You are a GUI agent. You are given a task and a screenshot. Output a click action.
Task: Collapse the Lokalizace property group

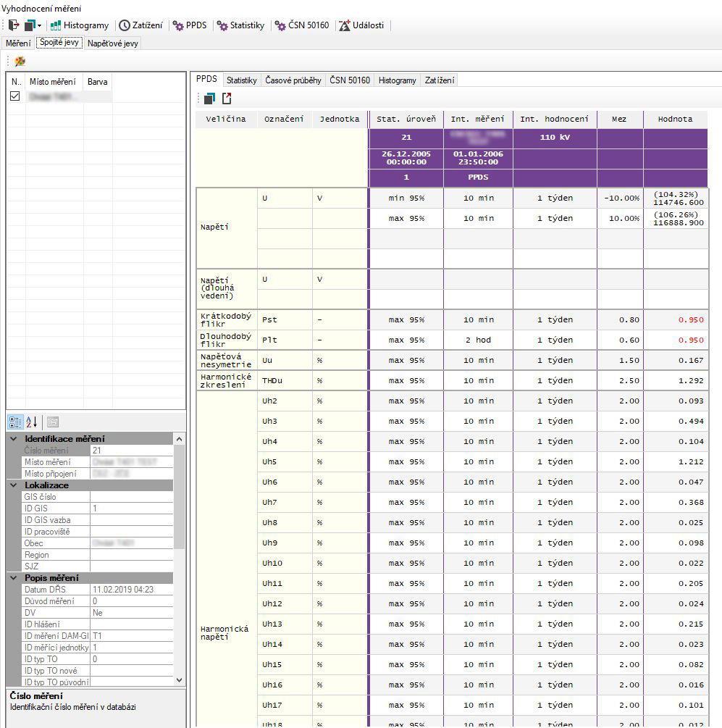click(x=15, y=485)
